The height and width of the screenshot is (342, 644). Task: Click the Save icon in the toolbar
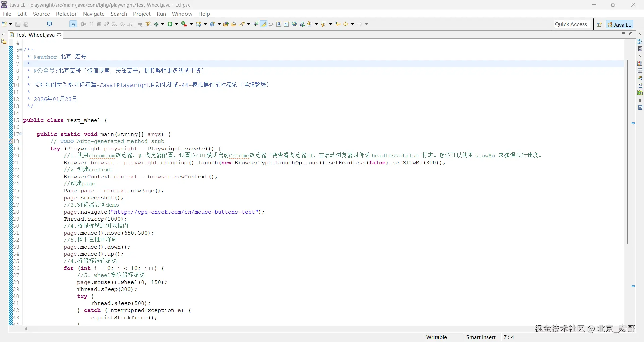pyautogui.click(x=18, y=24)
